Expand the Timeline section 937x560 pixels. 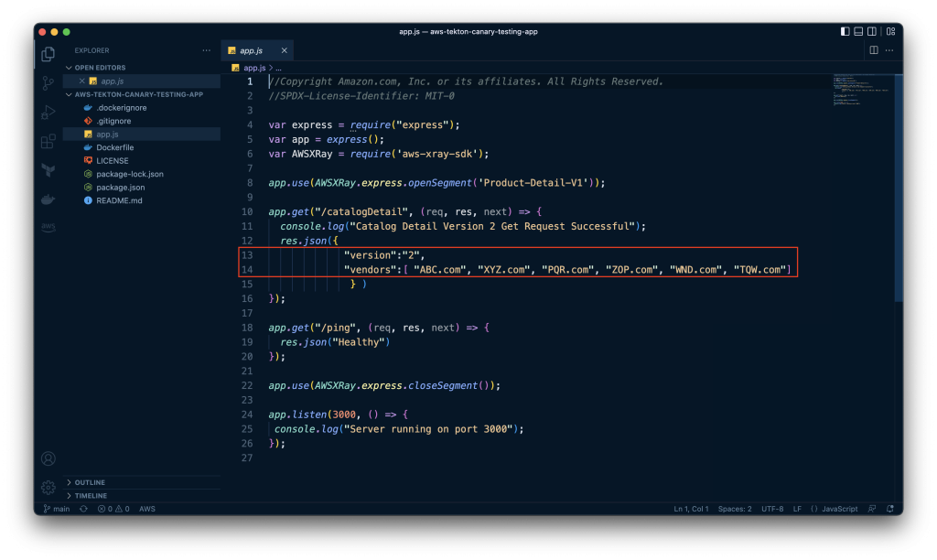tap(142, 495)
